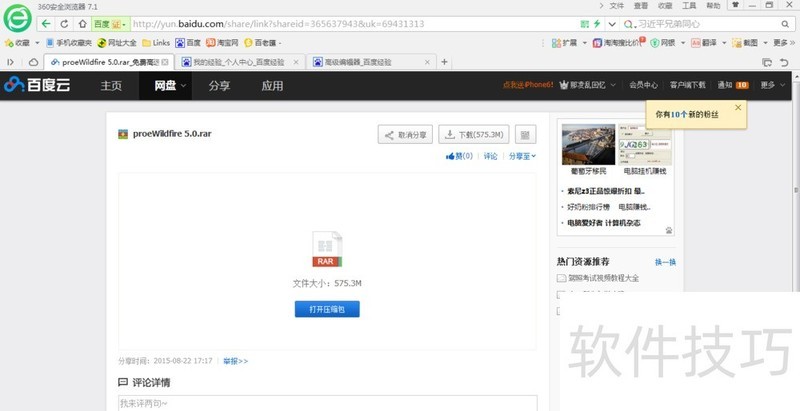The image size is (800, 411).
Task: Expand the 翻译 dropdown arrow
Action: [x=723, y=43]
